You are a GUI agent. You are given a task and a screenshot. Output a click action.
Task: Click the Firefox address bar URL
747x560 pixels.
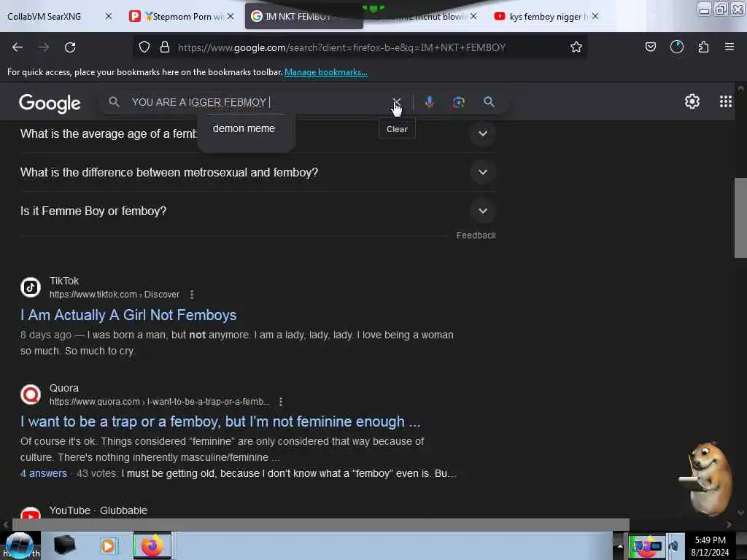[x=341, y=47]
